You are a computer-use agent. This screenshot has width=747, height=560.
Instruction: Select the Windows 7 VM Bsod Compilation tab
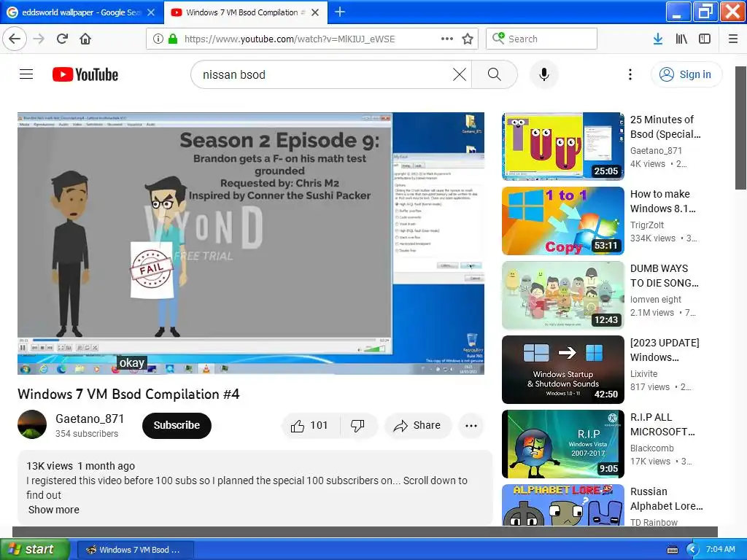pos(245,12)
